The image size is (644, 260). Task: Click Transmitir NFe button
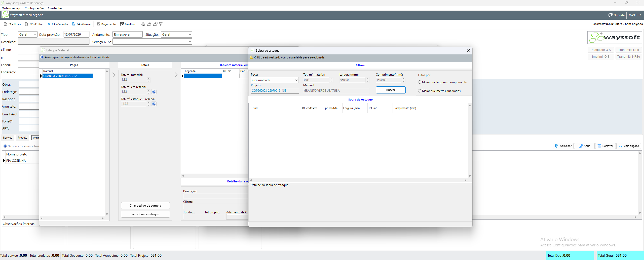628,50
